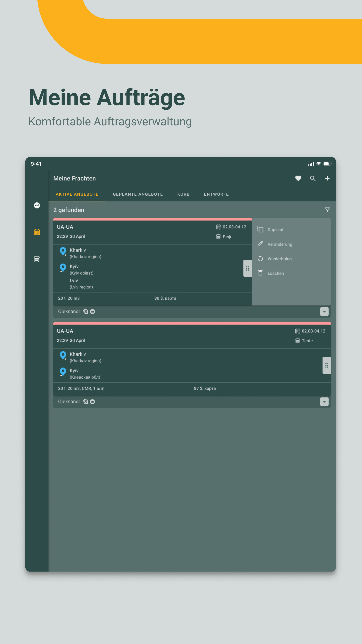Open the activity chart sidebar icon
The height and width of the screenshot is (644, 362).
[x=37, y=205]
